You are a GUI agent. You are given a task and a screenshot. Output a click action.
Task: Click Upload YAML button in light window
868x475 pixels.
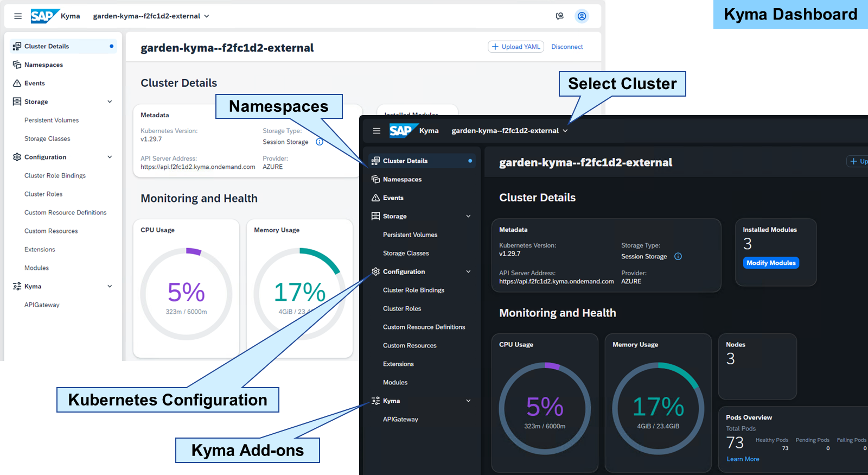(516, 47)
